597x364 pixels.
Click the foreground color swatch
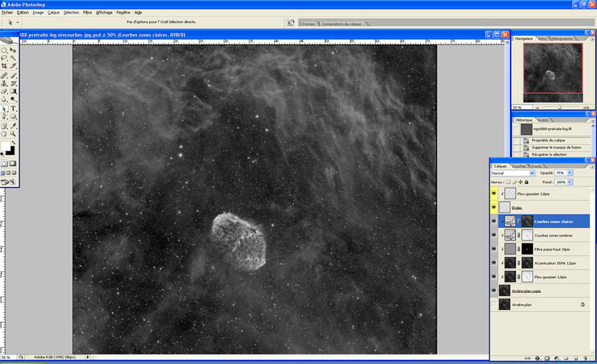(6, 146)
